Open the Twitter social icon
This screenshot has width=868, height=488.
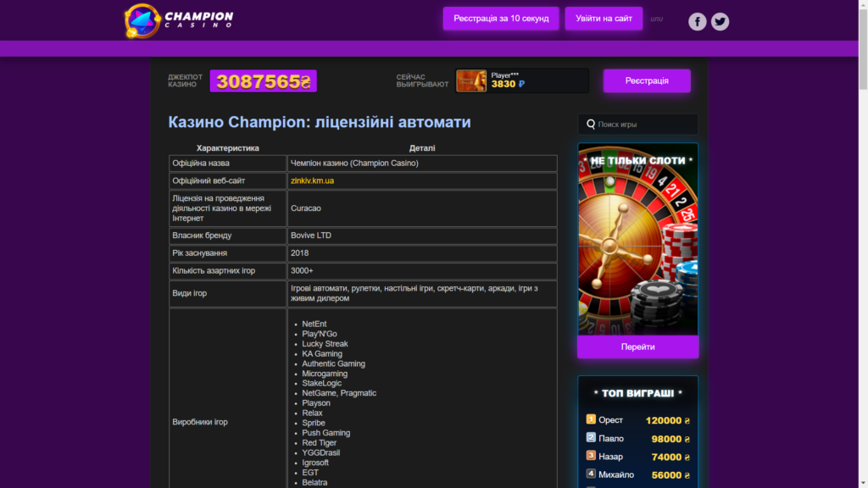[x=720, y=21]
